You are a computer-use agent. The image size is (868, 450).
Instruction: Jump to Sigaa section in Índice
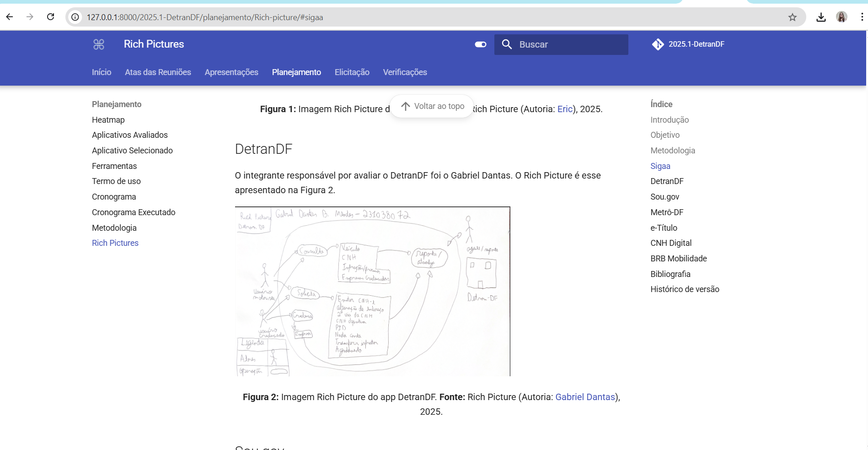[x=660, y=166]
